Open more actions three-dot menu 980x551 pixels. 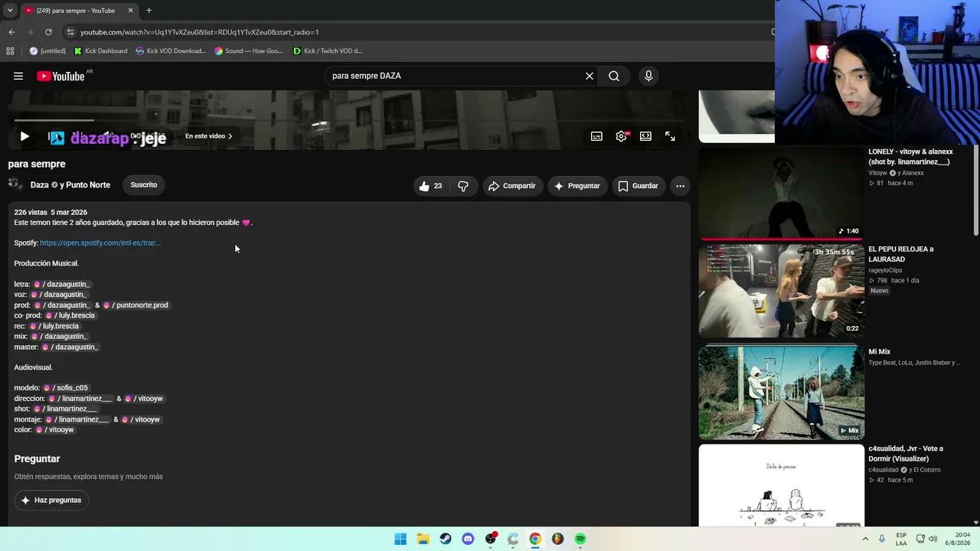pos(680,186)
